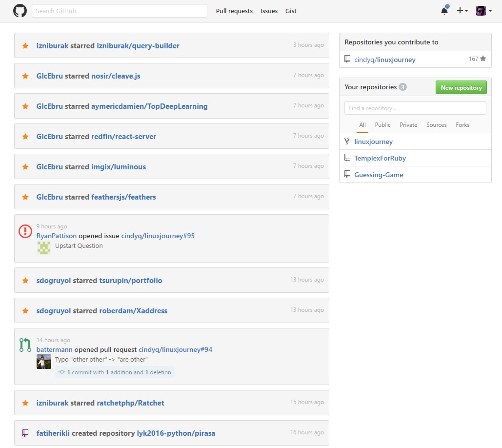Open imgix/luminous repository link

tap(119, 167)
